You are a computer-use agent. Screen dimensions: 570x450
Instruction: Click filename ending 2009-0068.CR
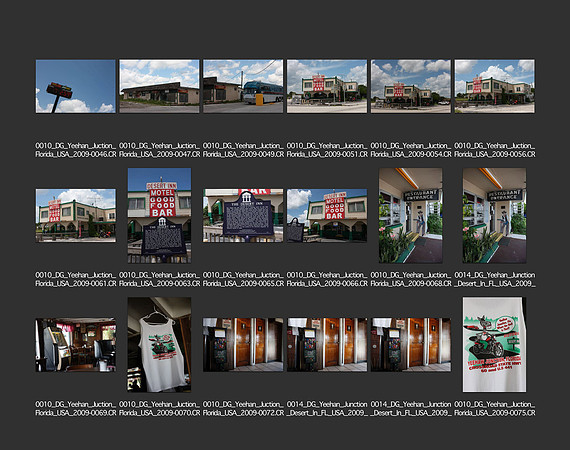411,279
